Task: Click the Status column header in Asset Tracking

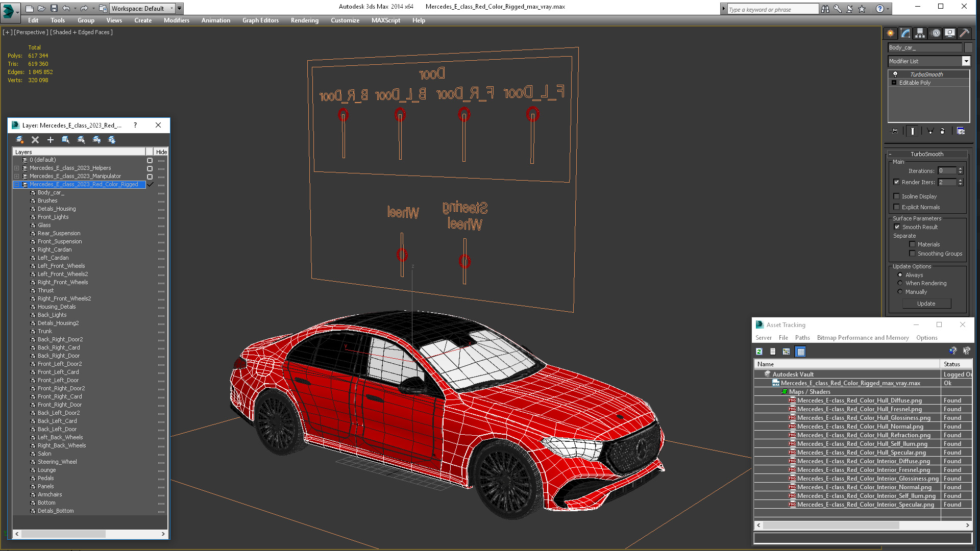Action: tap(956, 364)
